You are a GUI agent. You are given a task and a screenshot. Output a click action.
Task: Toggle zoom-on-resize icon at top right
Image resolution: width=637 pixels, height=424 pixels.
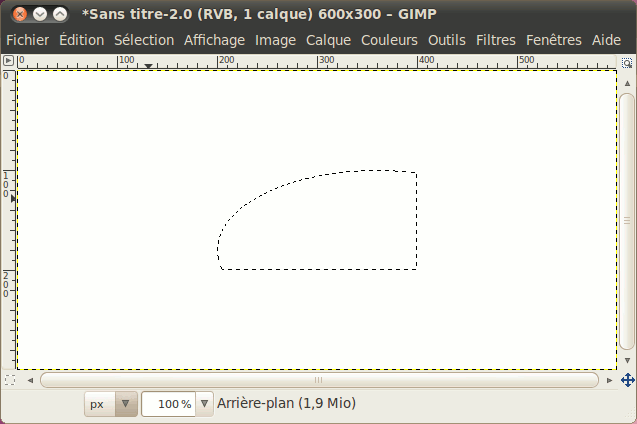coord(627,63)
